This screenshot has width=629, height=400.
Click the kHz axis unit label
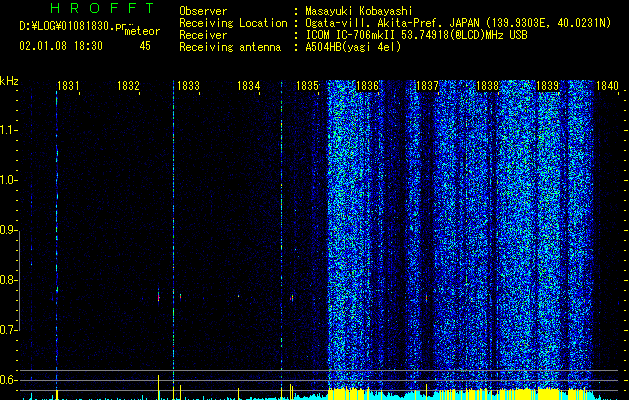[x=9, y=81]
